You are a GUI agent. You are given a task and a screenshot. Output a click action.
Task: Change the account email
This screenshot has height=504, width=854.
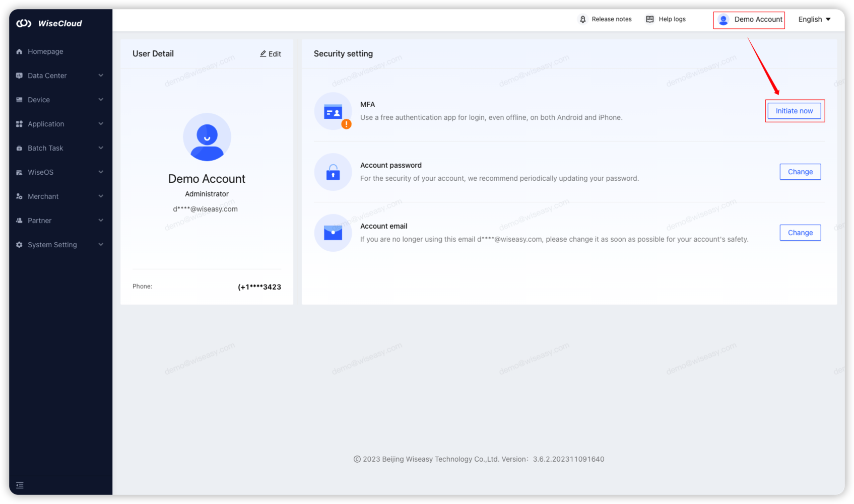click(800, 233)
